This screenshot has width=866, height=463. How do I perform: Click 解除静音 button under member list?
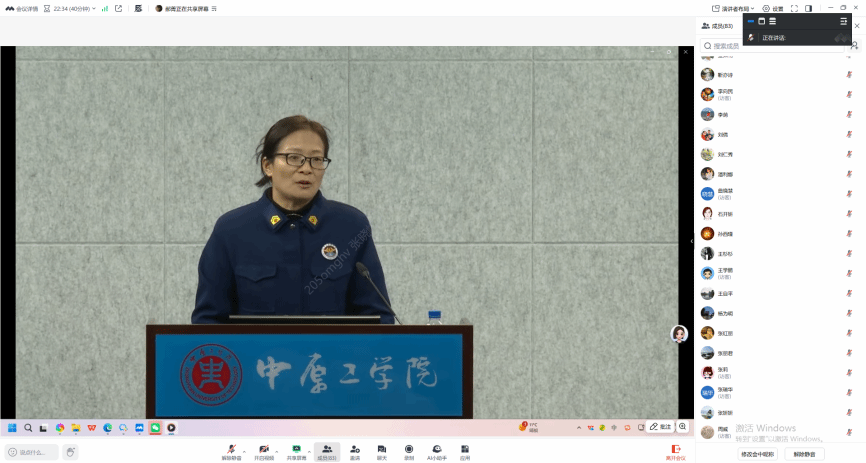pyautogui.click(x=804, y=453)
